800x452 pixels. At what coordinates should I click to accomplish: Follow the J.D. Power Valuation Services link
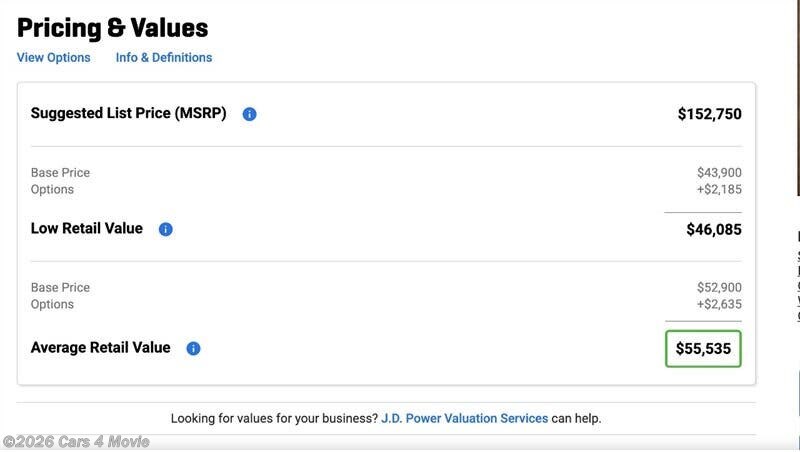tap(464, 418)
